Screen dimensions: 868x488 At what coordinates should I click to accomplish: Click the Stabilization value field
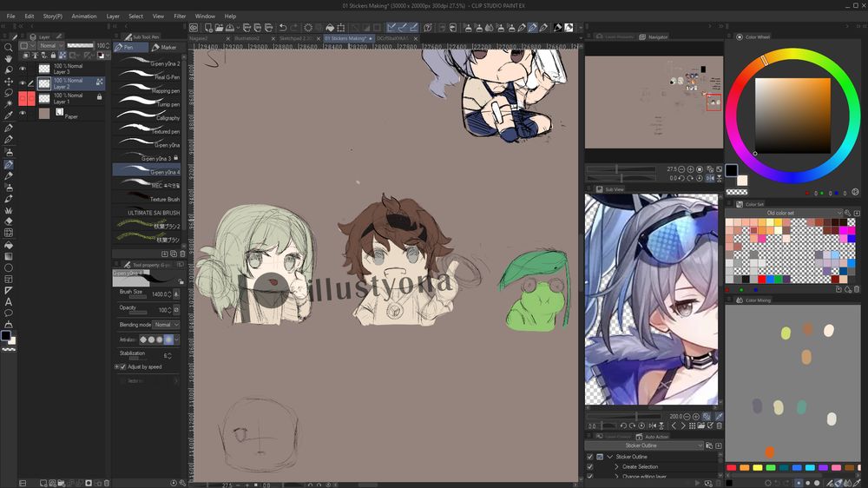165,356
